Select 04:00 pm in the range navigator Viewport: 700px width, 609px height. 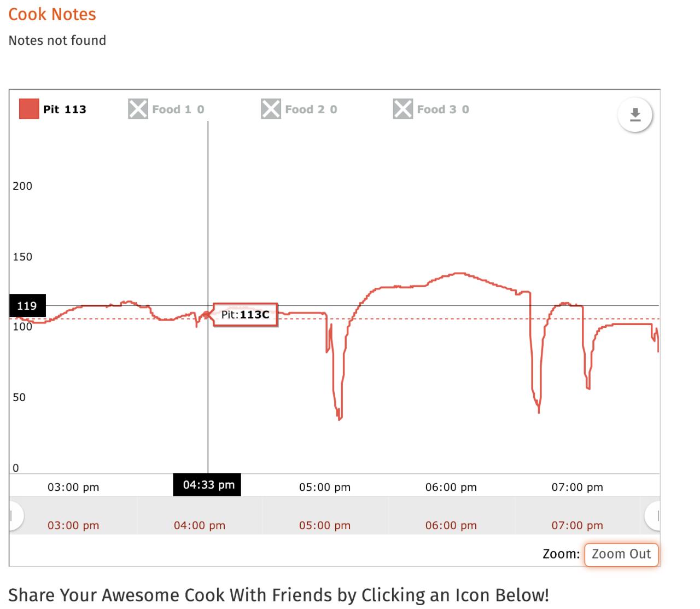coord(200,525)
